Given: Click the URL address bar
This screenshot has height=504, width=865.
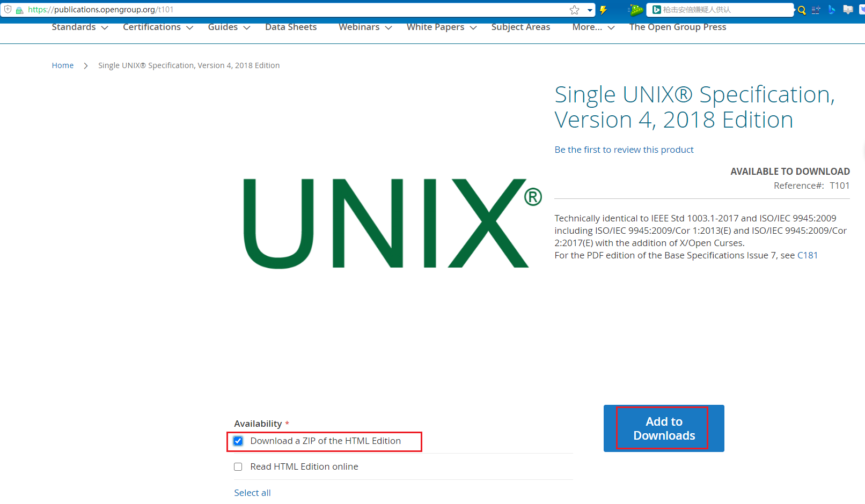Looking at the screenshot, I should pyautogui.click(x=297, y=10).
